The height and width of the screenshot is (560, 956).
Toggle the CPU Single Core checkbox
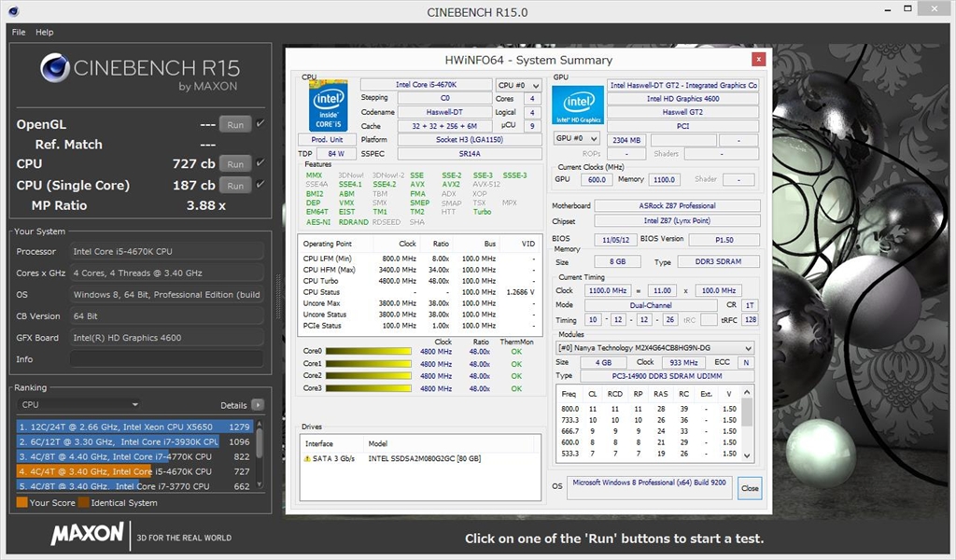[x=260, y=185]
